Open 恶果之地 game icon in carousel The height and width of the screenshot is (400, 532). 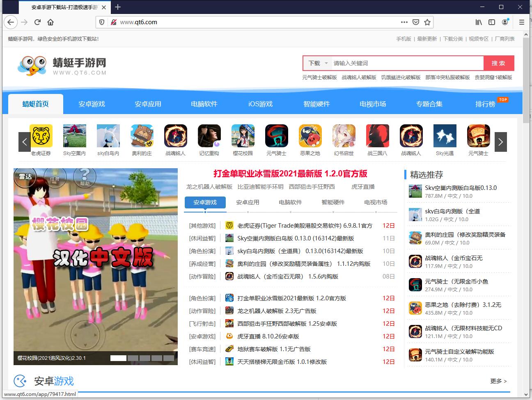coord(310,136)
